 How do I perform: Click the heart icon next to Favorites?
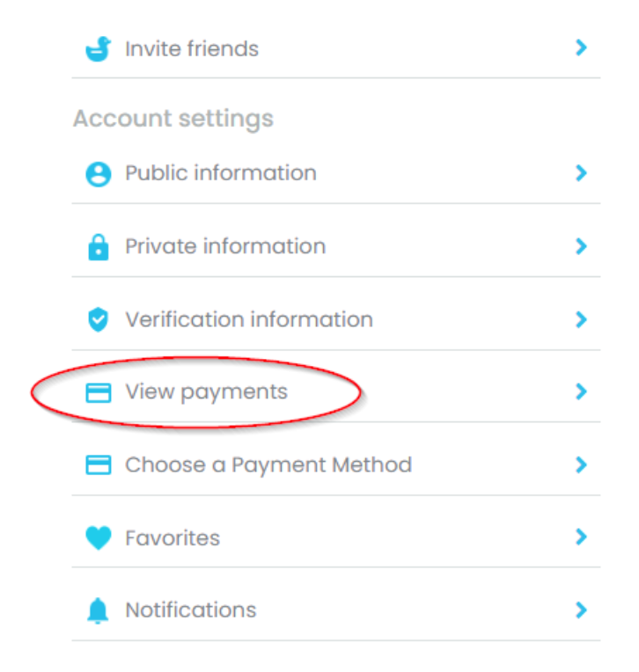[x=99, y=538]
